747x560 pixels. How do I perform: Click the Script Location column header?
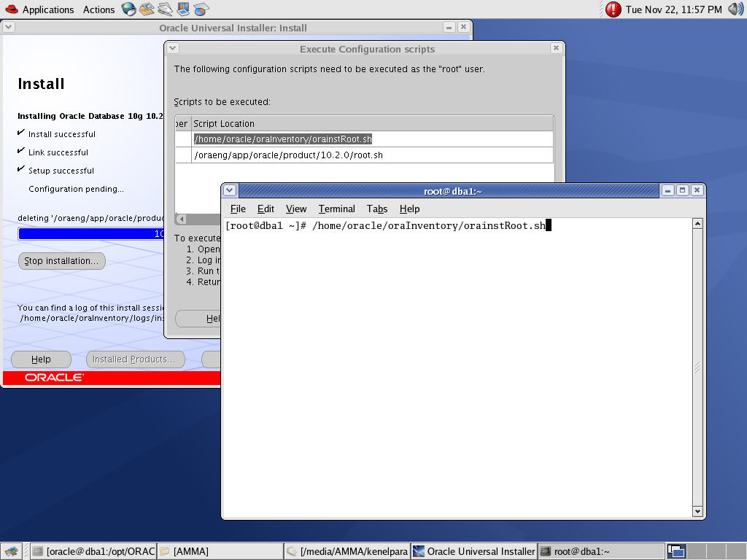click(x=371, y=124)
